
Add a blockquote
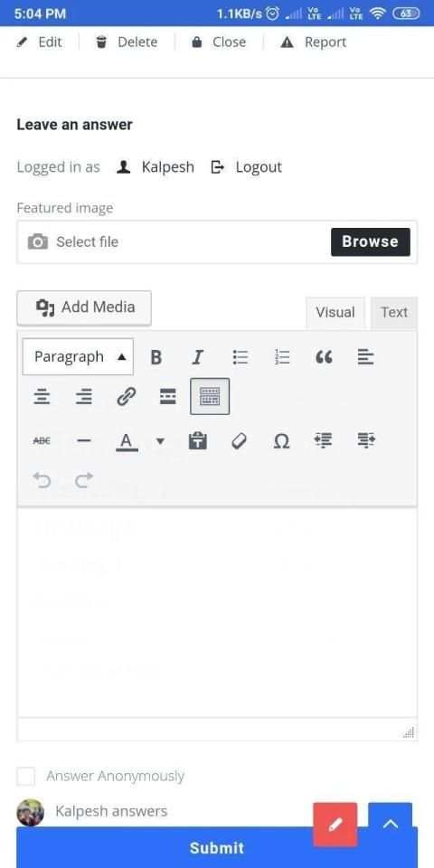pyautogui.click(x=324, y=357)
